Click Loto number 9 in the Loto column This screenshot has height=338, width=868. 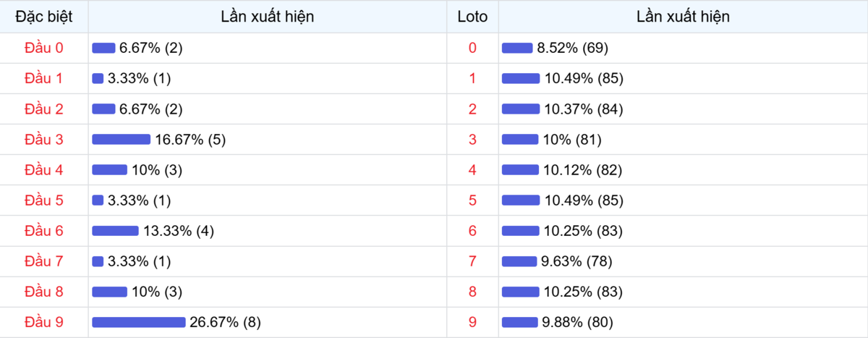click(x=472, y=321)
